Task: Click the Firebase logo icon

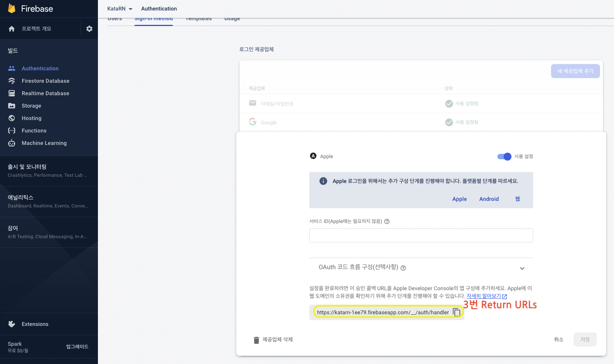Action: point(12,9)
